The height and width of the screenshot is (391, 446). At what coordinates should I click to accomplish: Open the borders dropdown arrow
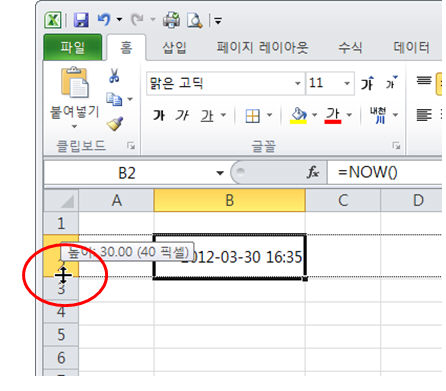tap(269, 115)
